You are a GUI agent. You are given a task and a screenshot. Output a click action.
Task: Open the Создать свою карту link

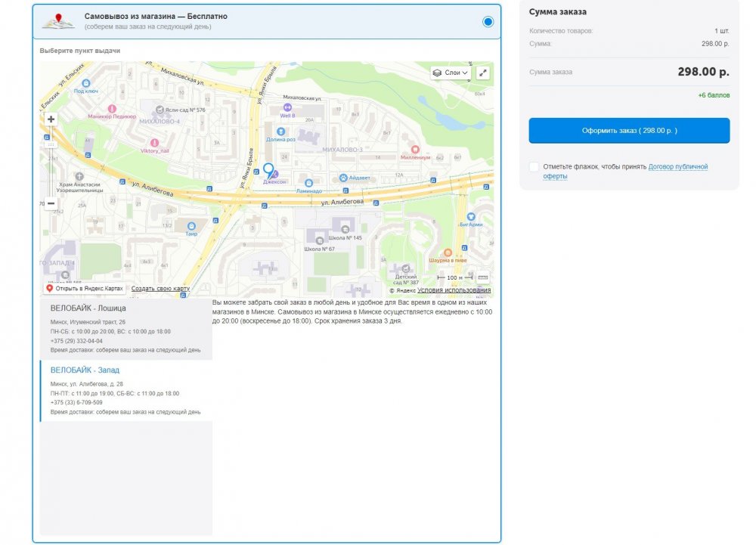(x=160, y=289)
